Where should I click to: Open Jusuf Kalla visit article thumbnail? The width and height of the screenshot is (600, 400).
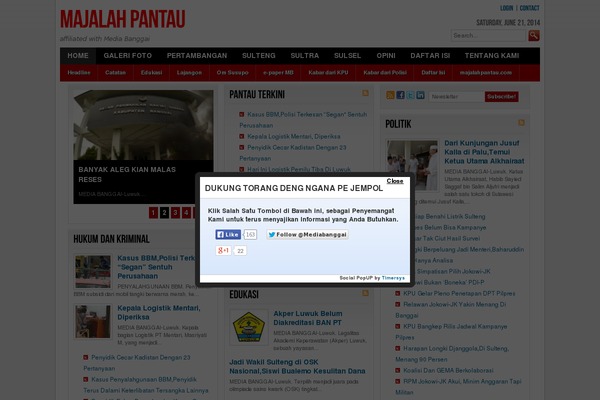click(x=412, y=165)
